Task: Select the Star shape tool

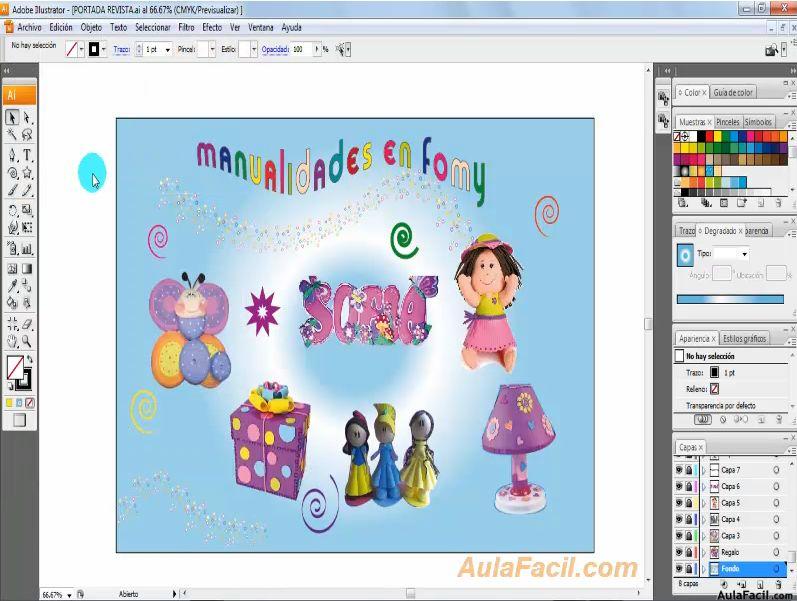Action: coord(27,173)
